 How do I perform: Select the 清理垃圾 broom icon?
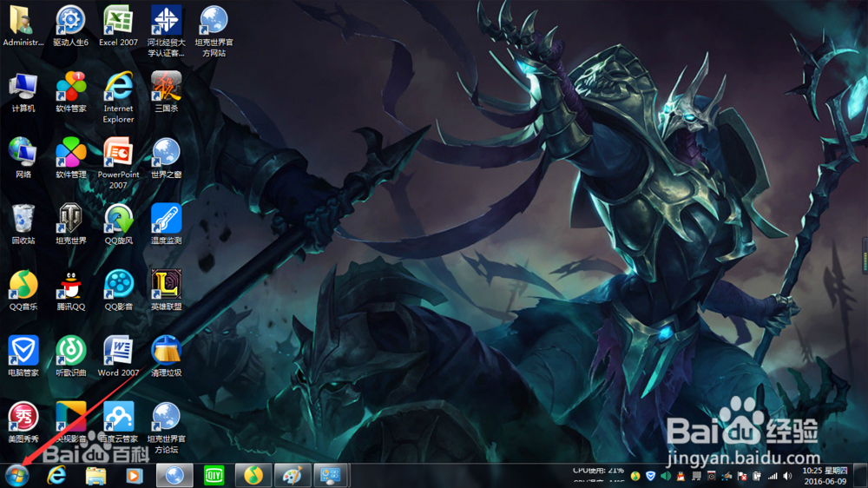coord(166,356)
